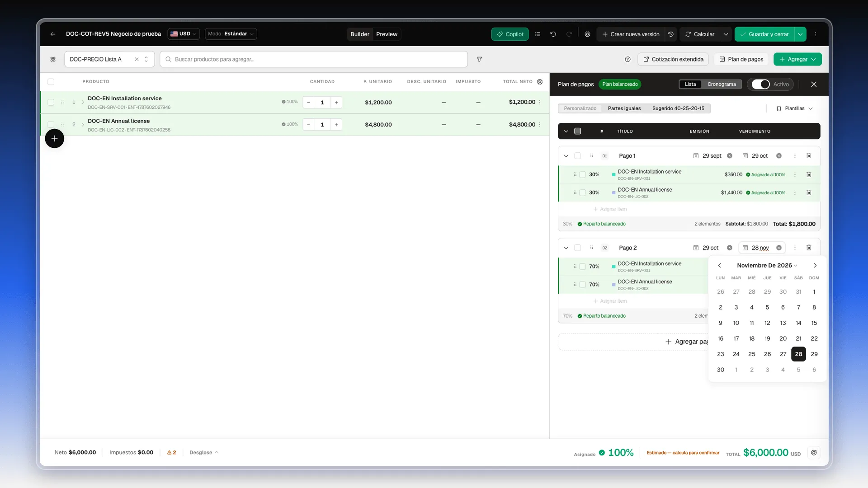Click the Copilot button

(510, 34)
